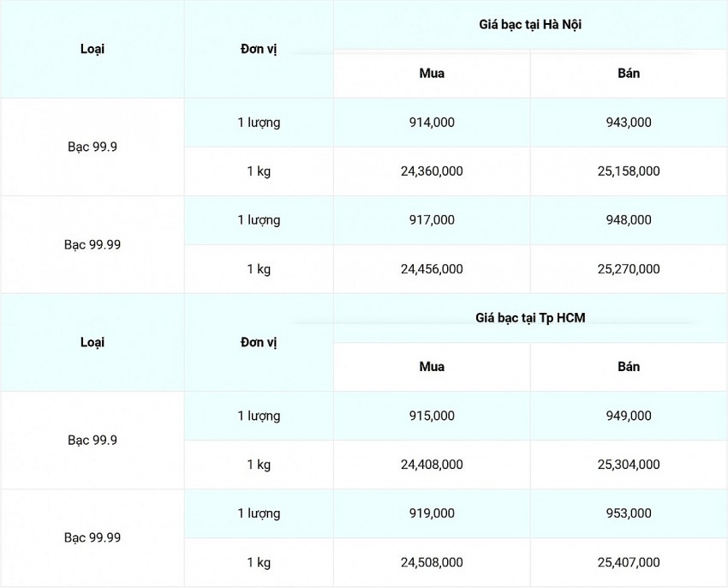Select the 24,508,000 price cell
Screen dimensions: 728x588
point(432,562)
